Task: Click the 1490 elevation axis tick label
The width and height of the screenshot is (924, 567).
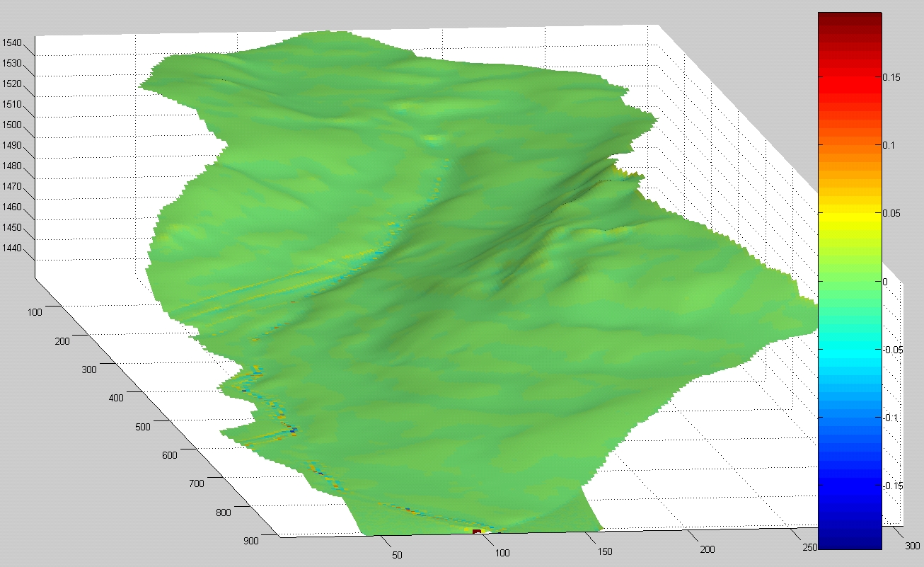Action: tap(11, 146)
